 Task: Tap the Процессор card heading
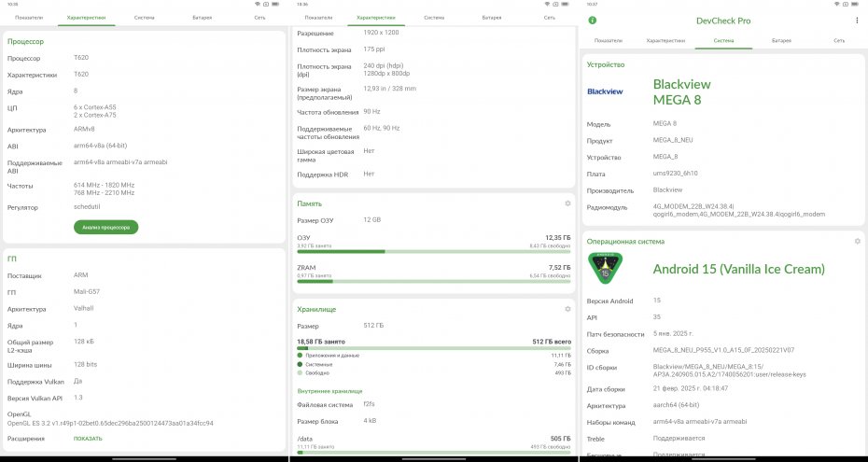pos(25,41)
